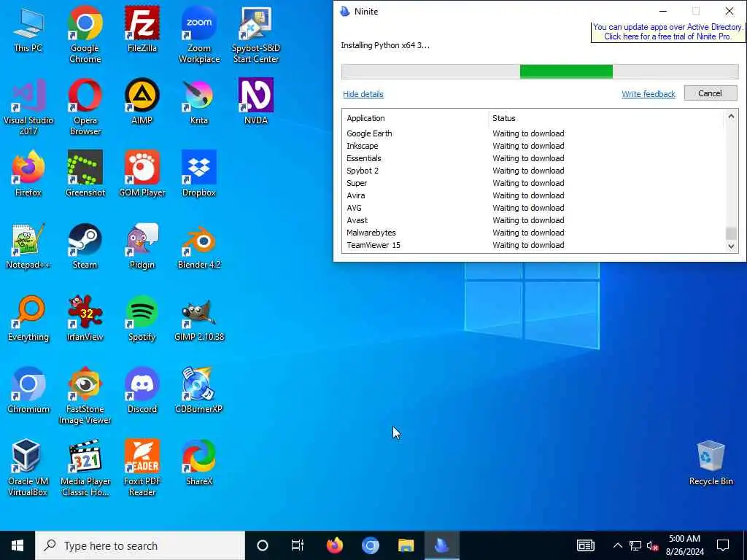Click the taskbar search box
Screen dimensions: 747x560
pyautogui.click(x=140, y=545)
